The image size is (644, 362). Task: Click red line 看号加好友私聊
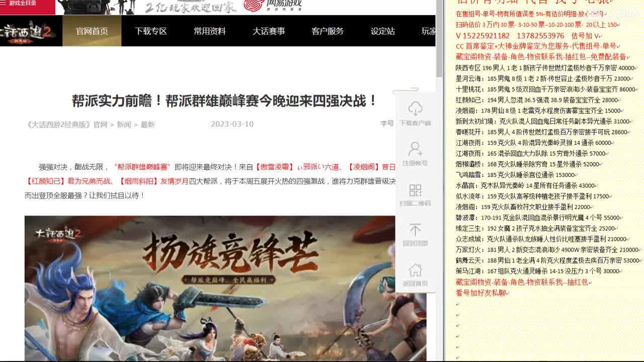481,293
